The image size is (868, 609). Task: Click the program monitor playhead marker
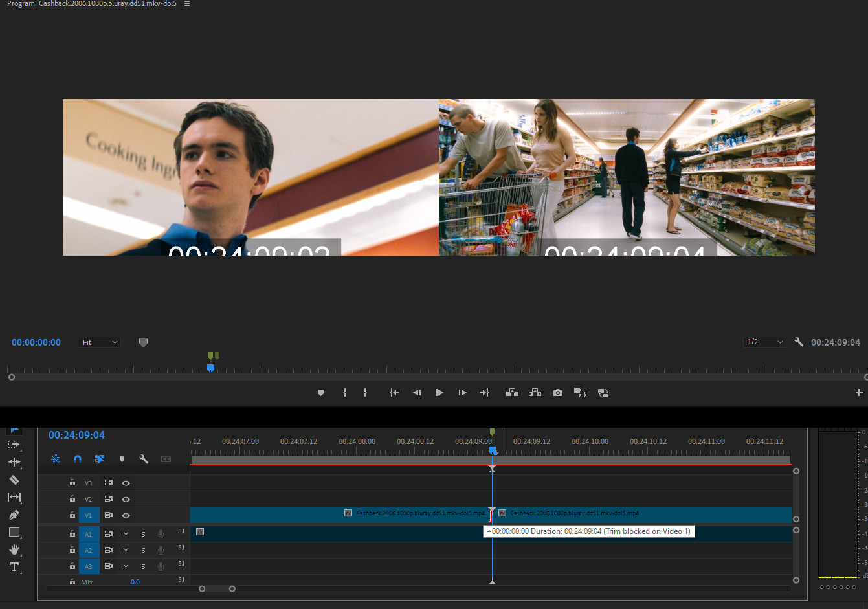210,368
